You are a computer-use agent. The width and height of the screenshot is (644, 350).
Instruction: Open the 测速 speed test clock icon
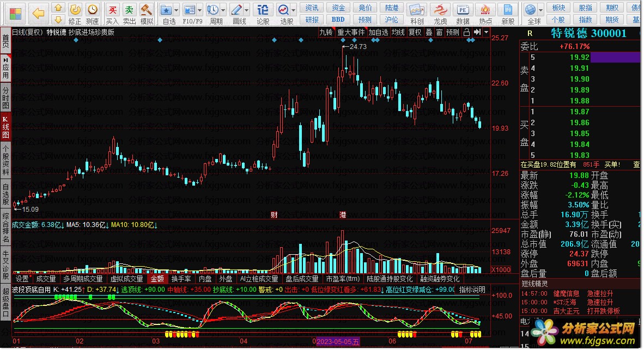pyautogui.click(x=93, y=14)
